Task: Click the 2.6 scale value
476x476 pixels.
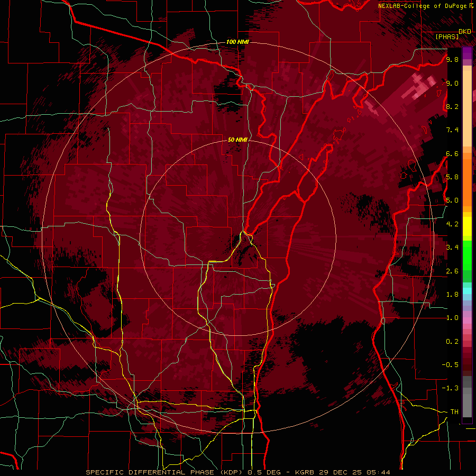Action: tap(452, 271)
